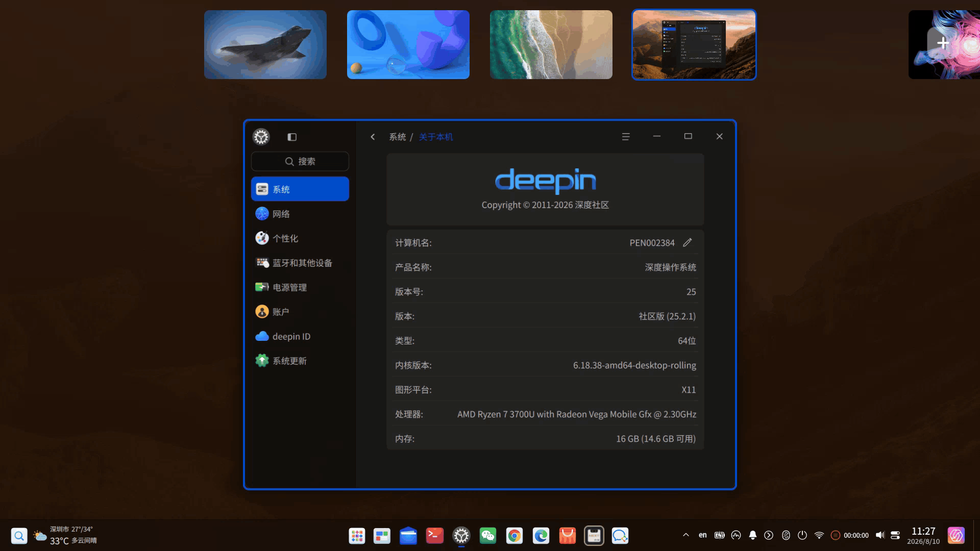Add a new workspace with plus
The height and width of the screenshot is (551, 980).
click(x=943, y=43)
